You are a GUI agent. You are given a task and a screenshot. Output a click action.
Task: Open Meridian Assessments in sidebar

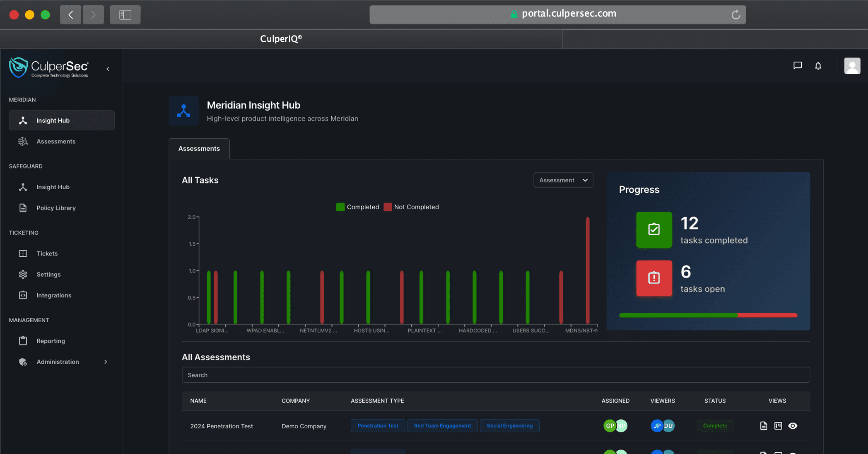coord(61,141)
